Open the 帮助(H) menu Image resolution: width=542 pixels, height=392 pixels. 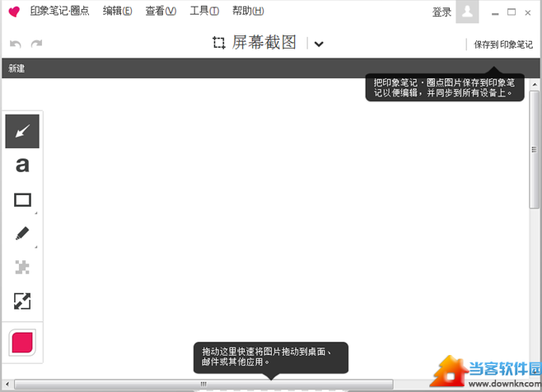pos(248,11)
